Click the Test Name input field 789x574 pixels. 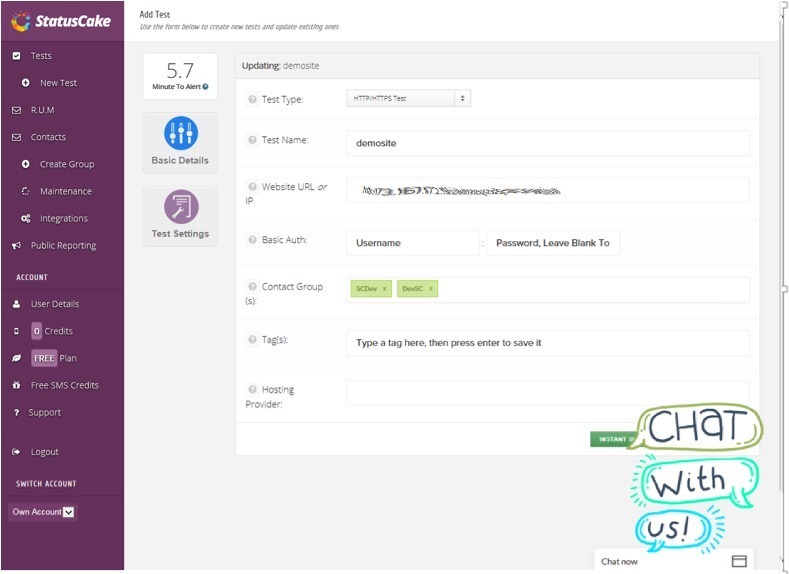click(547, 143)
